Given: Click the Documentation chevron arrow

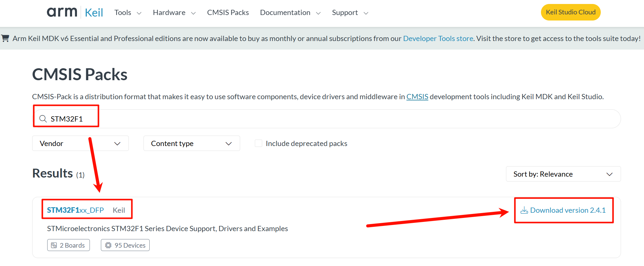Looking at the screenshot, I should [x=318, y=13].
